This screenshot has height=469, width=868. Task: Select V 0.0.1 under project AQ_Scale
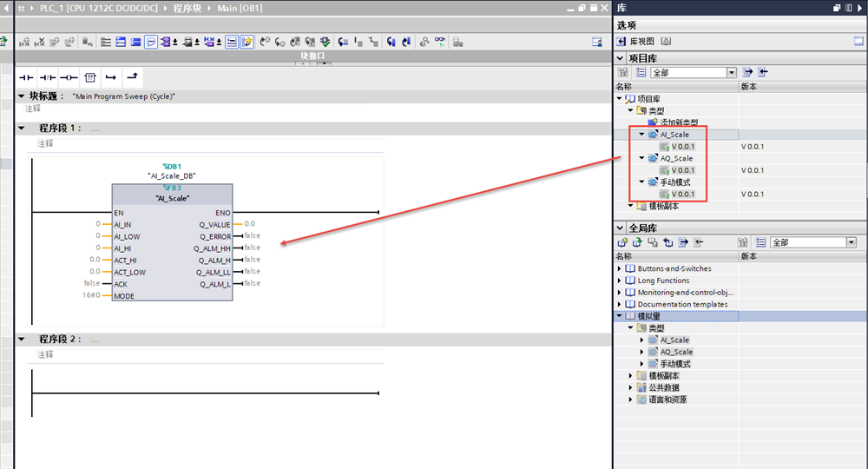tap(682, 170)
